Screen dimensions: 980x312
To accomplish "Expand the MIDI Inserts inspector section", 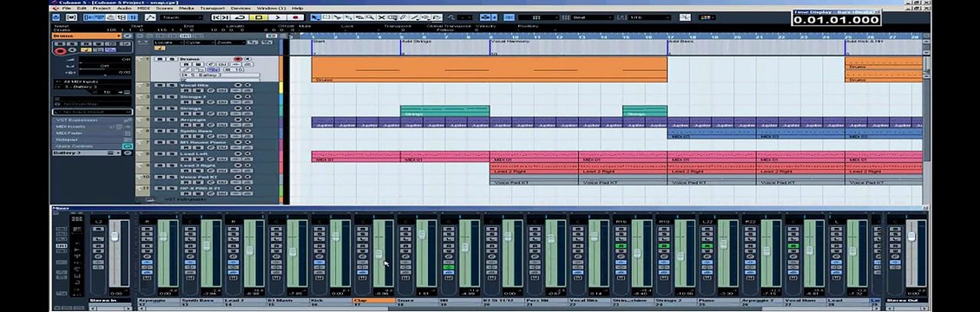I will click(93, 127).
